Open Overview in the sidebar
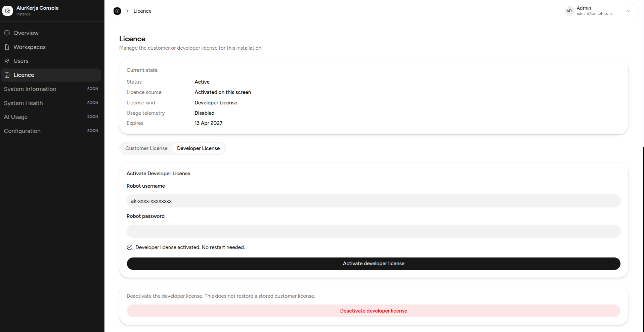The height and width of the screenshot is (332, 644). [x=51, y=33]
